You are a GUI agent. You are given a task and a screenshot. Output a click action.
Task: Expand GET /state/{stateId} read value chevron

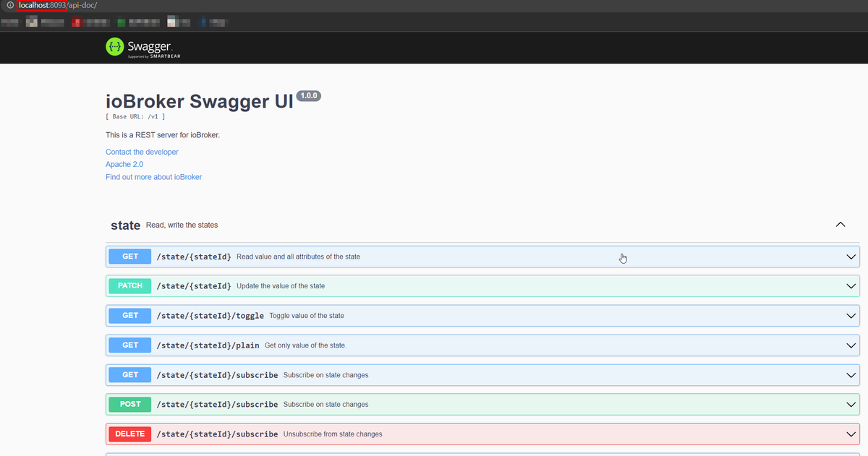(x=851, y=257)
